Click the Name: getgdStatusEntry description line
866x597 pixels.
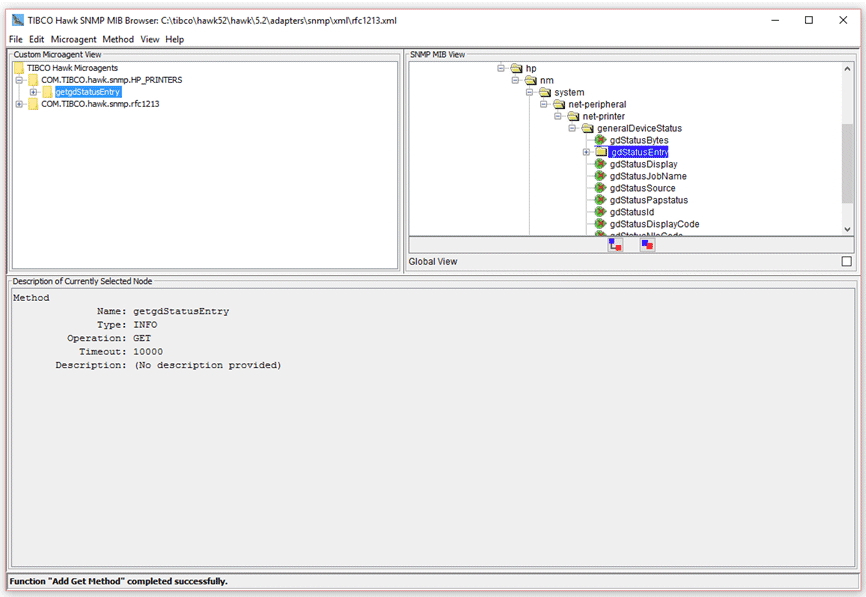pyautogui.click(x=163, y=311)
